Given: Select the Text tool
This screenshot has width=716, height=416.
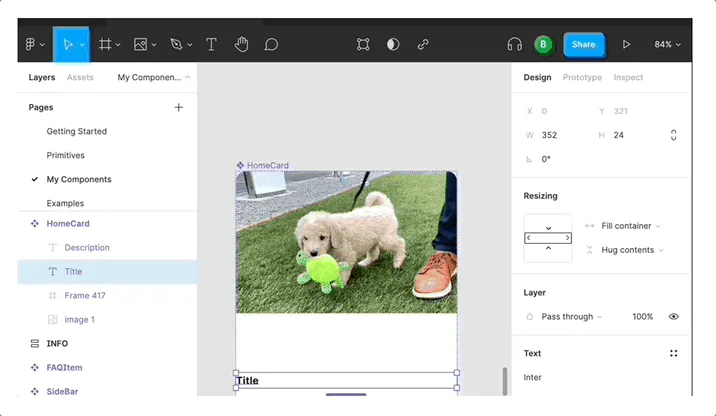Looking at the screenshot, I should [x=211, y=44].
